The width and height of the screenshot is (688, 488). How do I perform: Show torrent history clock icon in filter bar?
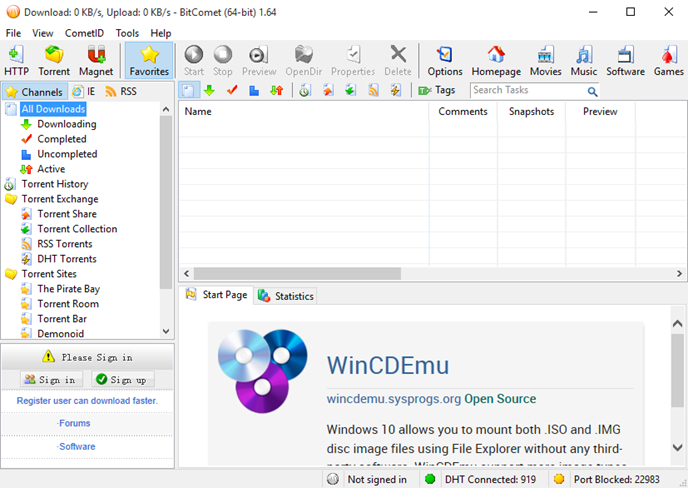tap(305, 90)
